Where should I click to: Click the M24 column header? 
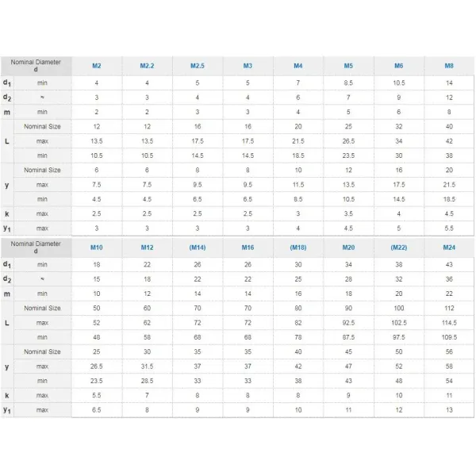pos(449,248)
